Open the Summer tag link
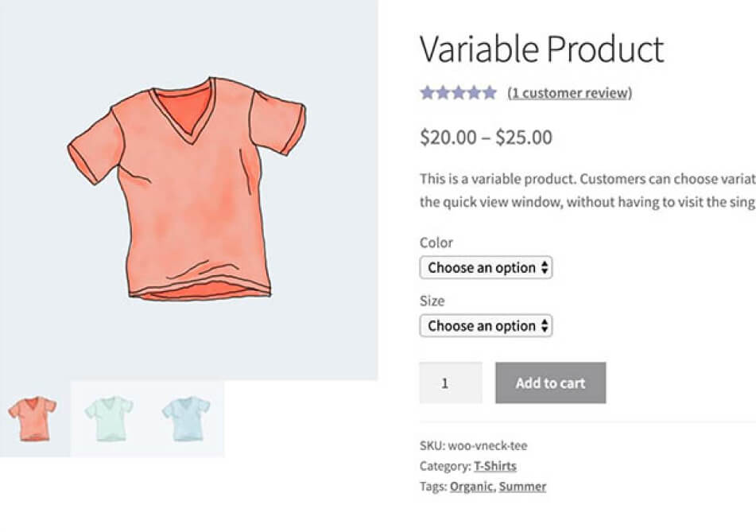Screen dimensions: 756x532 522,487
